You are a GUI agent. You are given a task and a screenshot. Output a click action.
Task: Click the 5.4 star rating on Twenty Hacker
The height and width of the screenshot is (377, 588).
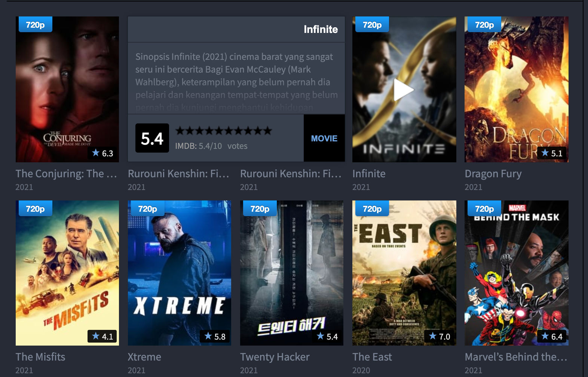[327, 336]
